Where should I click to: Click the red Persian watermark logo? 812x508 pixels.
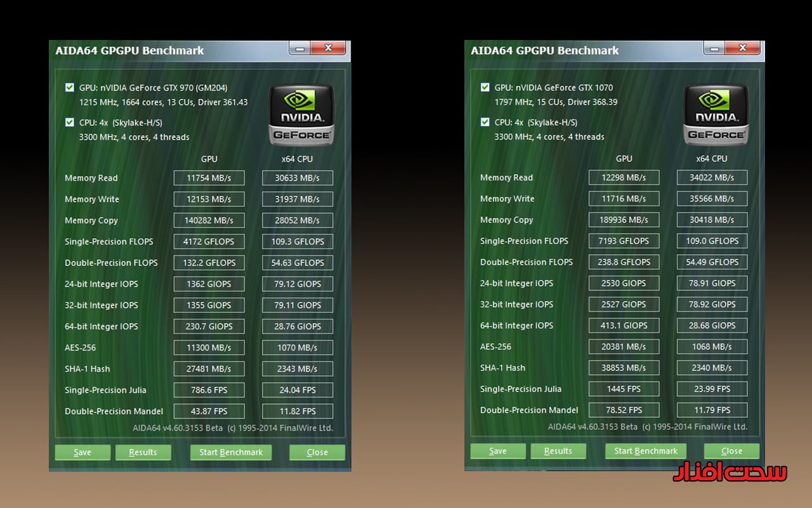730,472
